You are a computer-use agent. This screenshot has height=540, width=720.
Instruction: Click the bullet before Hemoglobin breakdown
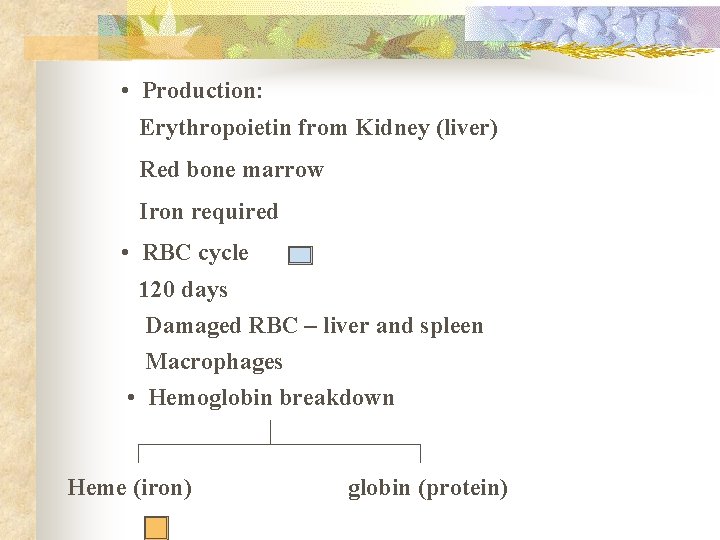click(x=132, y=399)
